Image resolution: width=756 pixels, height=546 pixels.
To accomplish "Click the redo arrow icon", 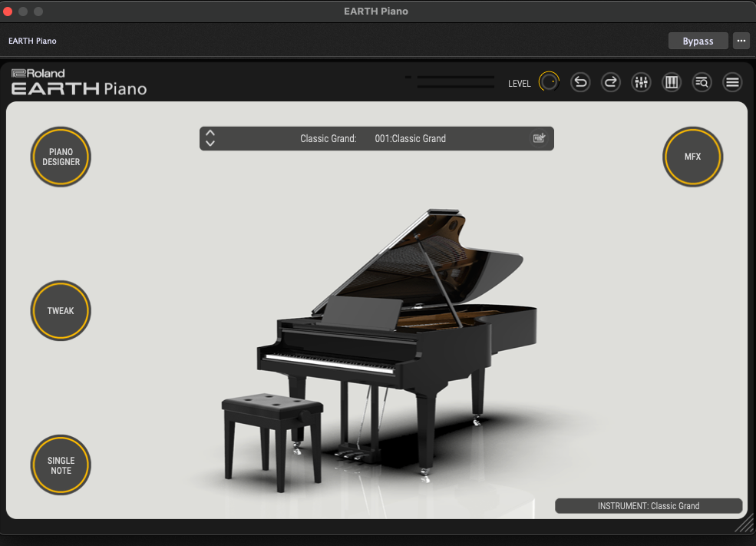I will click(x=610, y=83).
